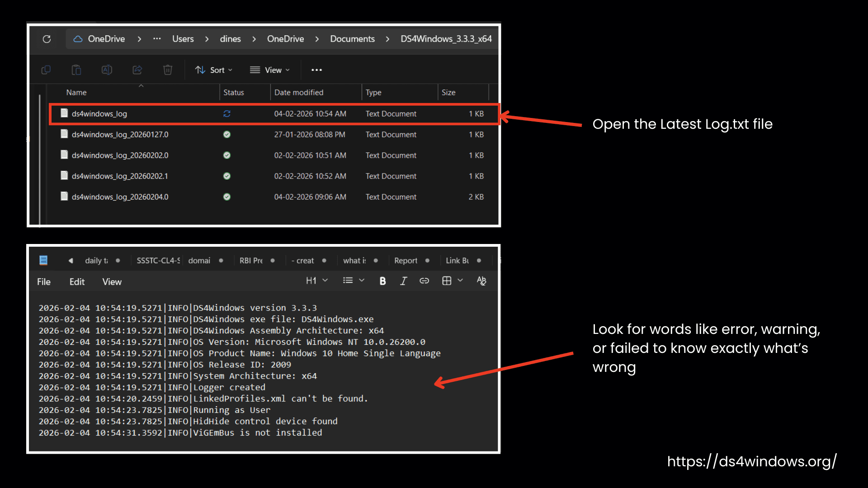Go to dines in the breadcrumb path
This screenshot has height=488, width=868.
[230, 39]
